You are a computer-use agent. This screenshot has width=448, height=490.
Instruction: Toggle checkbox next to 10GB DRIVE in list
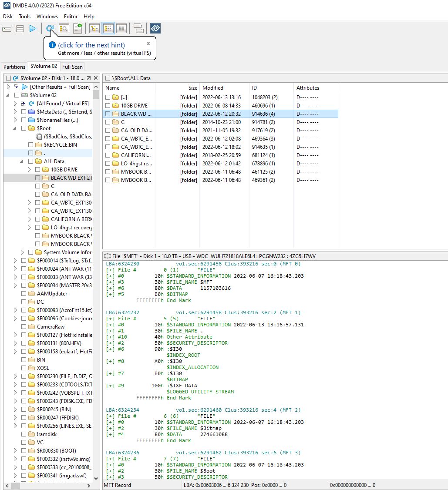click(x=108, y=106)
